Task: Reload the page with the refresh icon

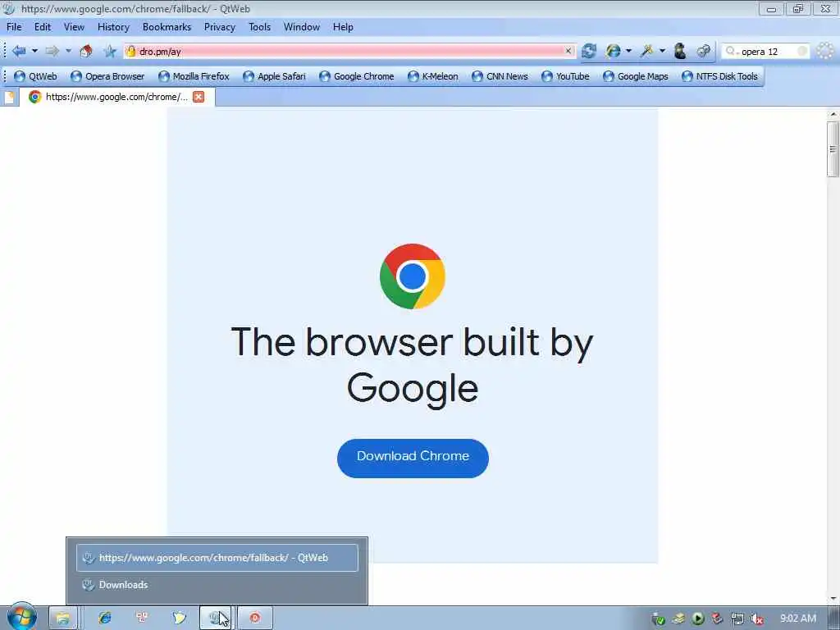Action: [589, 52]
